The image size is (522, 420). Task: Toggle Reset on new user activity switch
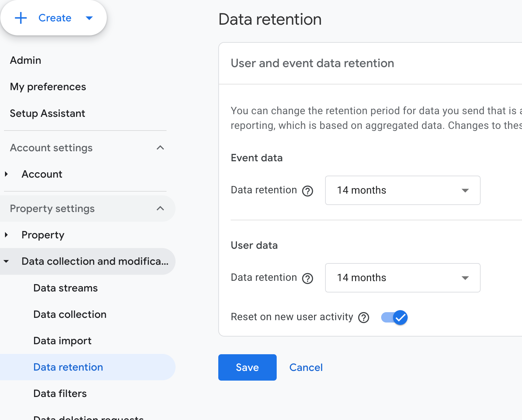394,318
